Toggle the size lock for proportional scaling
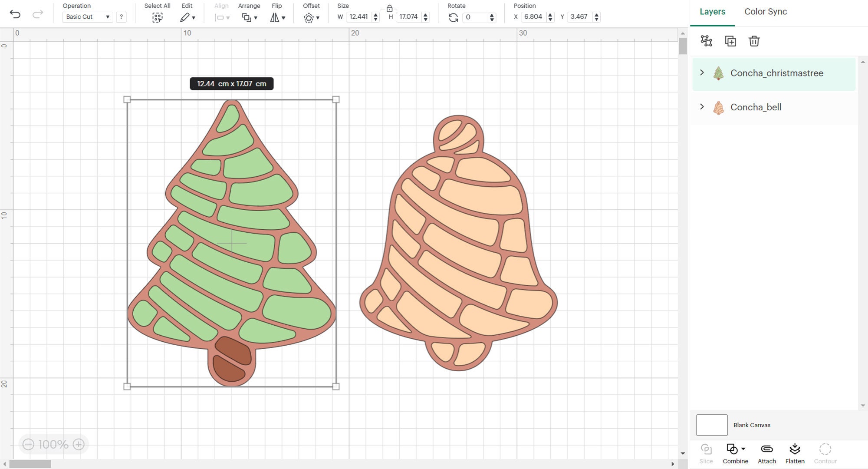868x469 pixels. click(x=389, y=7)
